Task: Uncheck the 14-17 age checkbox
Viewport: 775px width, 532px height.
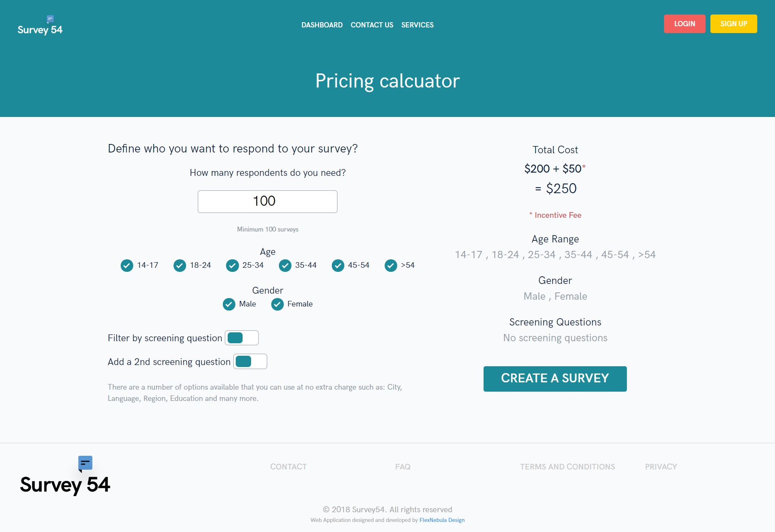Action: pyautogui.click(x=127, y=265)
